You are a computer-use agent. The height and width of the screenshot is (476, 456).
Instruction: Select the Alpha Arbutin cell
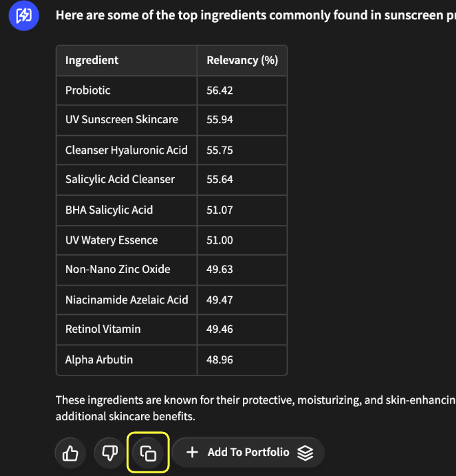click(99, 360)
